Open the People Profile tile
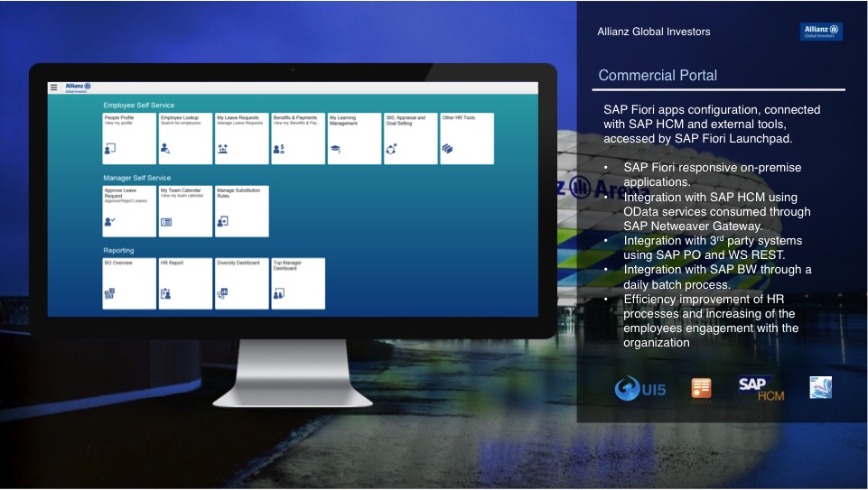 point(129,138)
